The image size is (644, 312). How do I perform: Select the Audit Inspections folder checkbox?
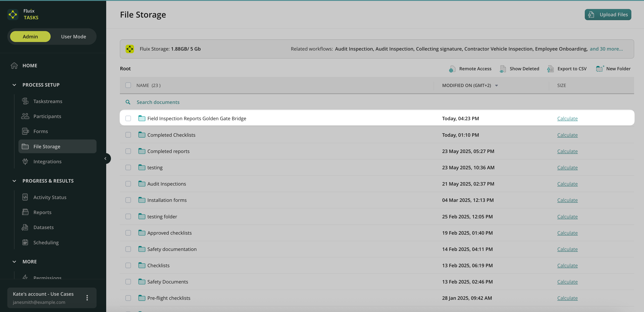(x=128, y=184)
